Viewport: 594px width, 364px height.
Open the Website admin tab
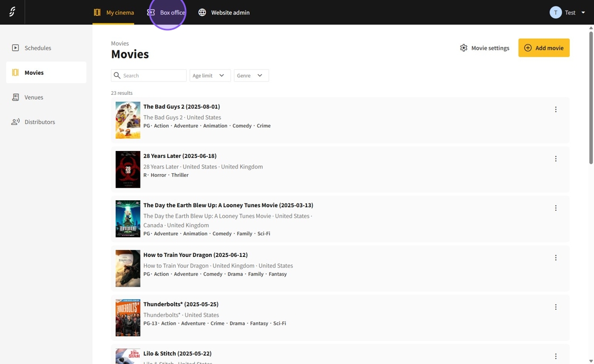pos(224,13)
